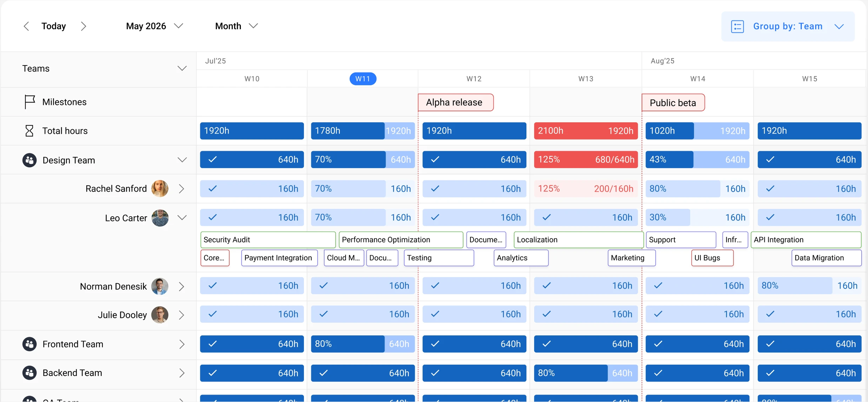Open the Analytics task
Screen dimensions: 868x402
pyautogui.click(x=521, y=258)
